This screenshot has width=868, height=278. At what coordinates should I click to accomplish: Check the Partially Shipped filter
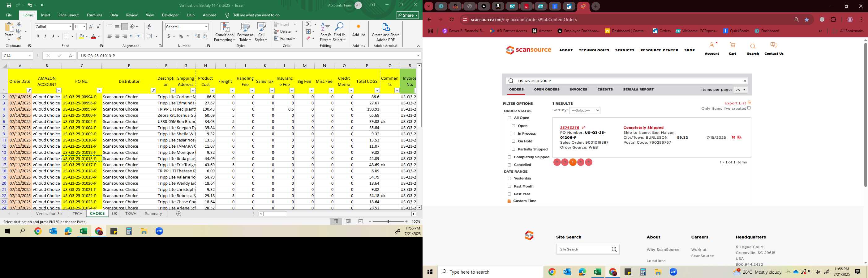coord(513,149)
